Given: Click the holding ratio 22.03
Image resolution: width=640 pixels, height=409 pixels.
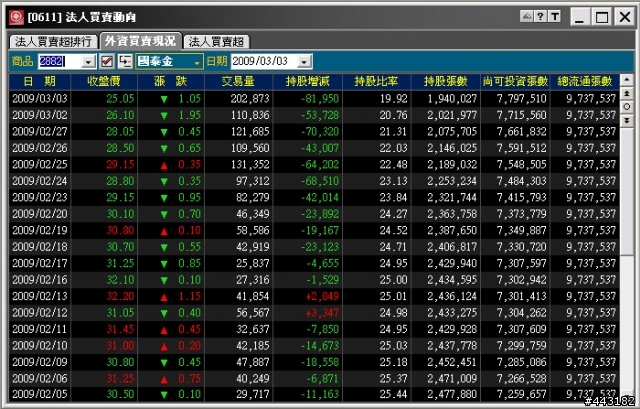Looking at the screenshot, I should click(x=393, y=148).
